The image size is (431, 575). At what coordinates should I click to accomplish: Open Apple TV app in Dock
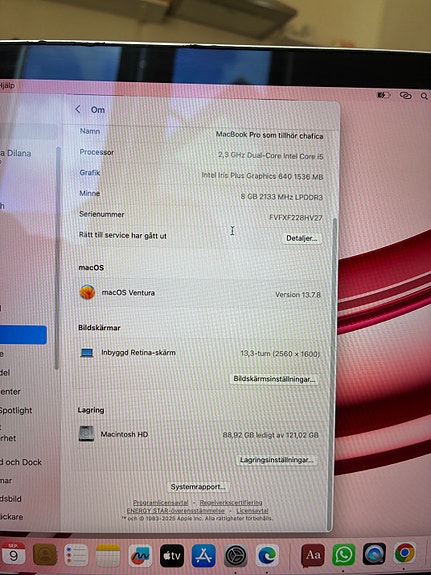coord(172,556)
